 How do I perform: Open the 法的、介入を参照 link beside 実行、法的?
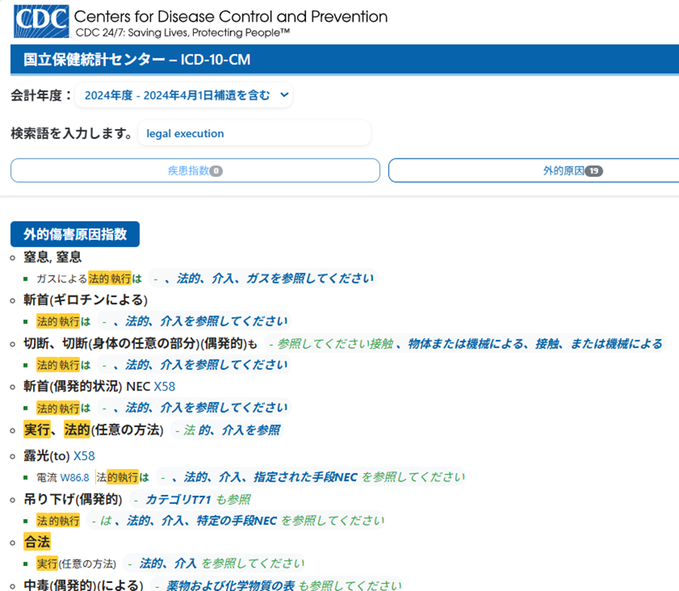(232, 430)
